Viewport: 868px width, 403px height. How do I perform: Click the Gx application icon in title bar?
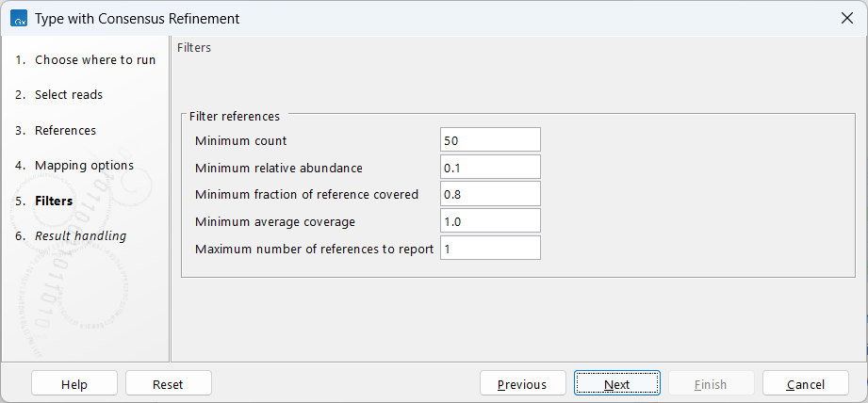[20, 19]
